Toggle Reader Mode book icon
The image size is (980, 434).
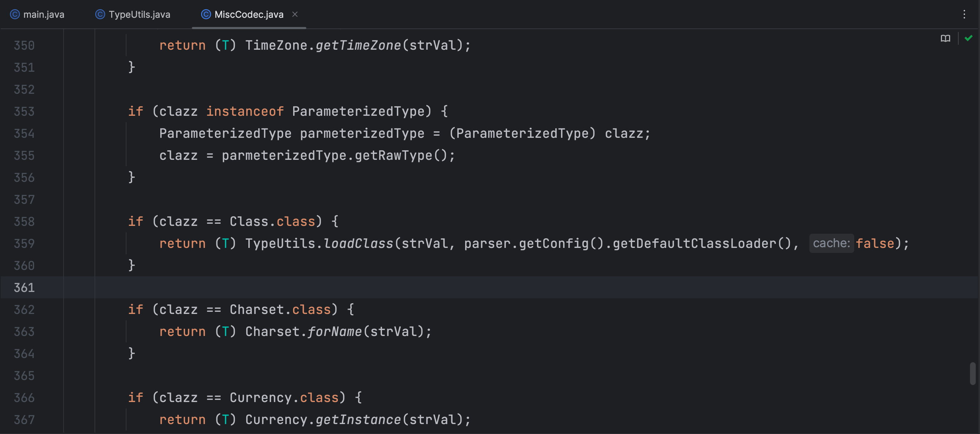click(x=946, y=38)
